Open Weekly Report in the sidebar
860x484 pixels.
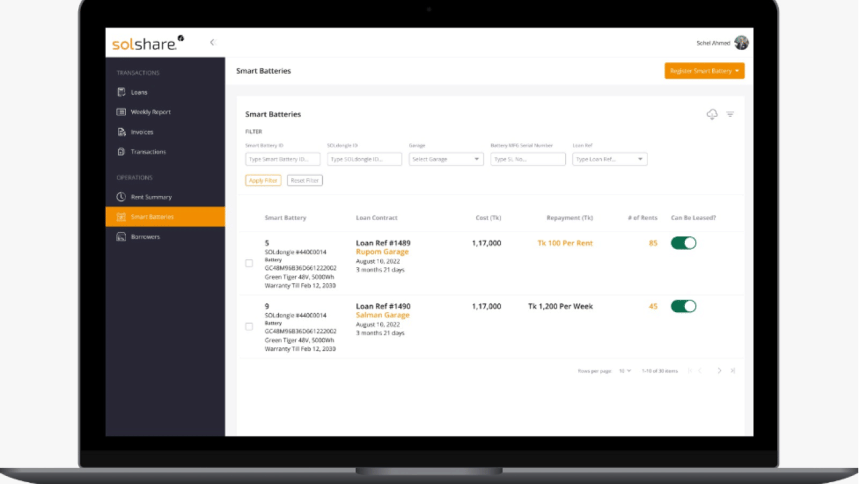tap(150, 112)
